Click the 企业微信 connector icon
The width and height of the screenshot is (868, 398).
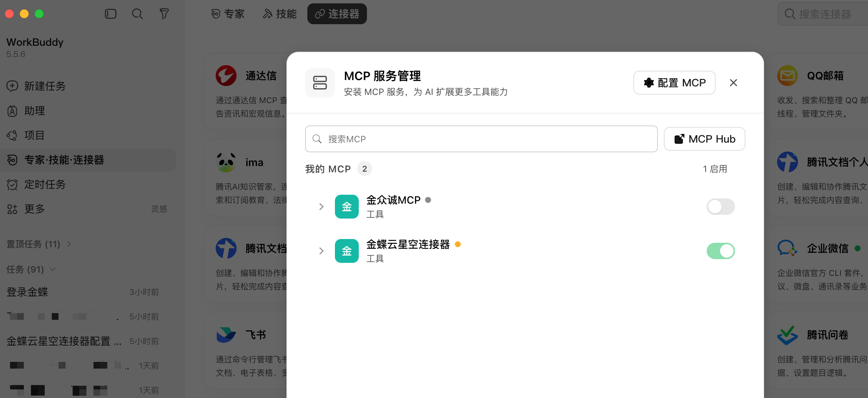coord(787,248)
